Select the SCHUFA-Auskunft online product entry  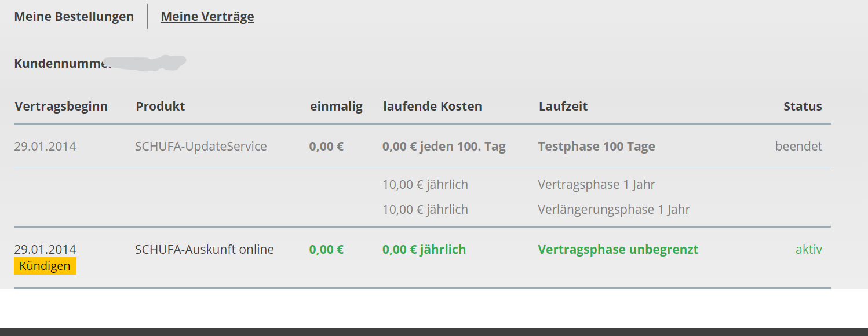coord(205,249)
